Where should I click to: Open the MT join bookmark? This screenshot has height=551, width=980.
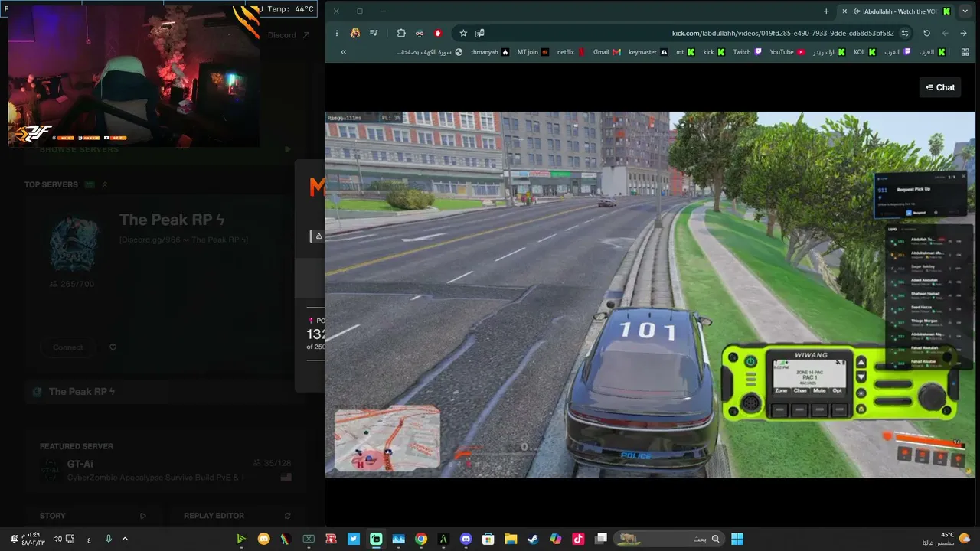(533, 52)
